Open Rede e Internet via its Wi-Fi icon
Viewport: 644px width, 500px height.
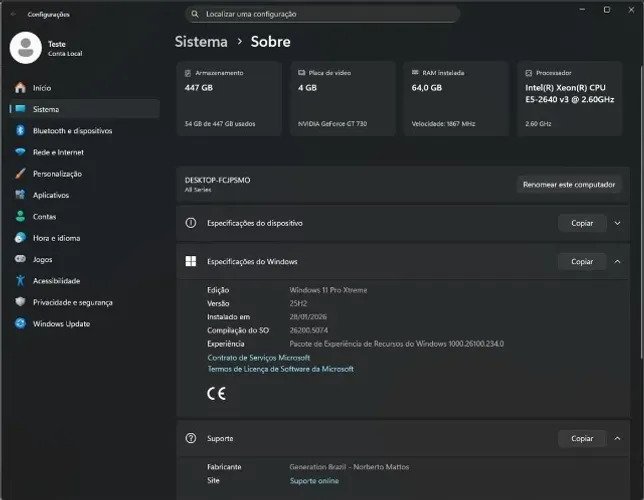coord(20,152)
